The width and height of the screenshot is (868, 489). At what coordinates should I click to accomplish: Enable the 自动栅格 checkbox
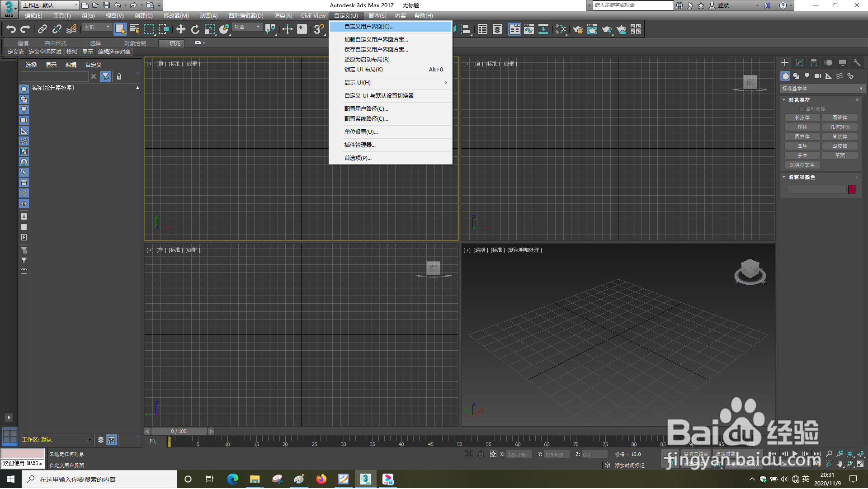point(803,108)
